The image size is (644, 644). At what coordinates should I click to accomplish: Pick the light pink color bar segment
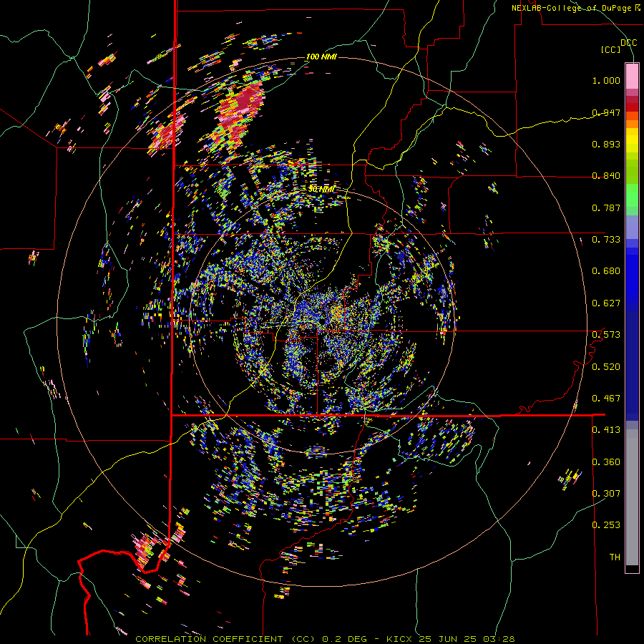click(632, 76)
